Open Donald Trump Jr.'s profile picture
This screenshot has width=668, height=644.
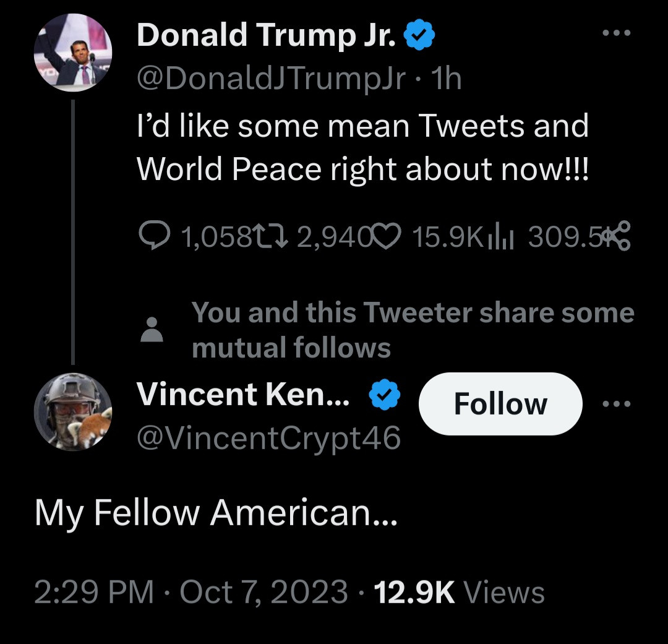[x=72, y=54]
